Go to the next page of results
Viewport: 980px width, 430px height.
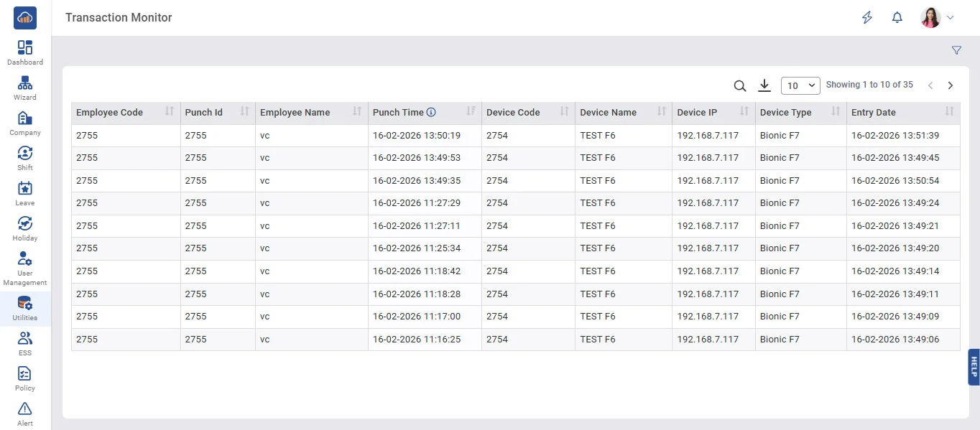pyautogui.click(x=951, y=85)
